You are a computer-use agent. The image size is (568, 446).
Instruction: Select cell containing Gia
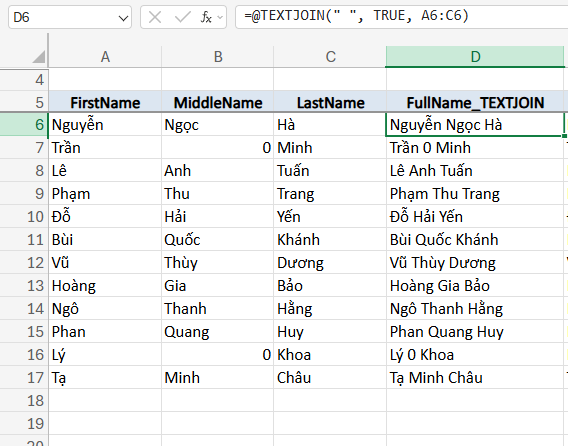coord(218,286)
